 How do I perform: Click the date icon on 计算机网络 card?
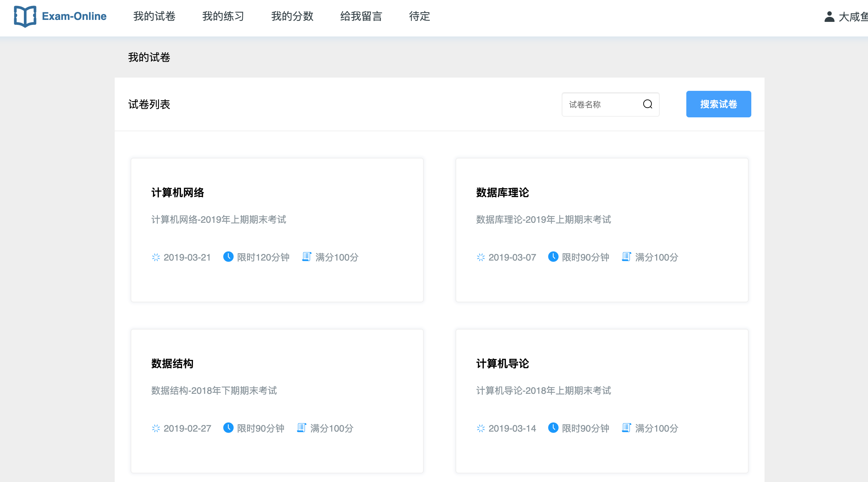coord(156,257)
